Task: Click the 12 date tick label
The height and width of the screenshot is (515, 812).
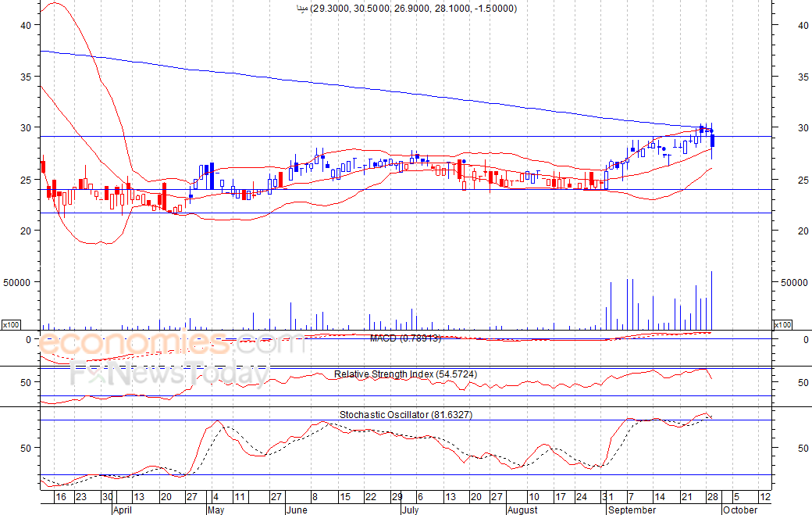Action: (x=765, y=497)
